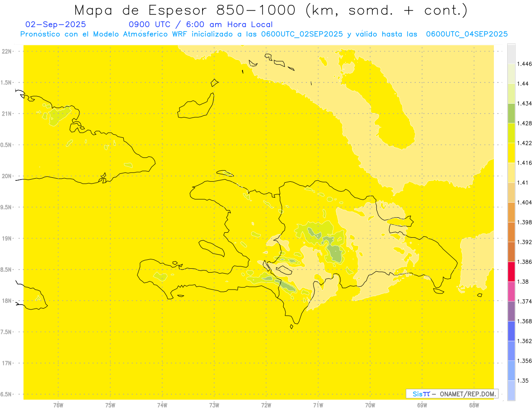Click the legend value '1.44'
532x411 pixels.
[x=523, y=83]
